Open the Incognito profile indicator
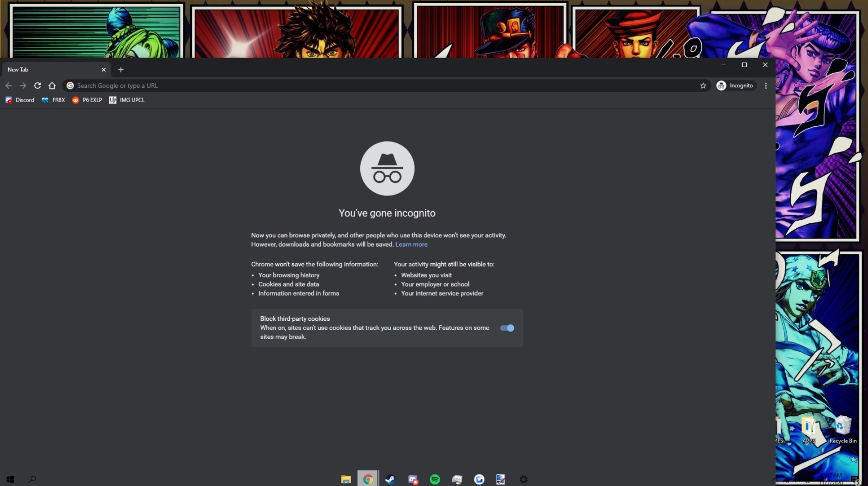Viewport: 868px width, 486px height. (x=736, y=86)
